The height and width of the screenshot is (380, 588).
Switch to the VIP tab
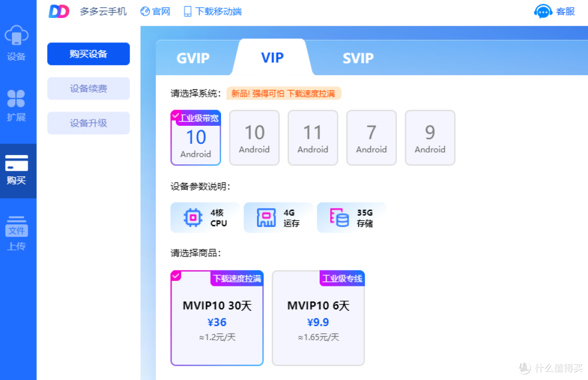[x=272, y=57]
